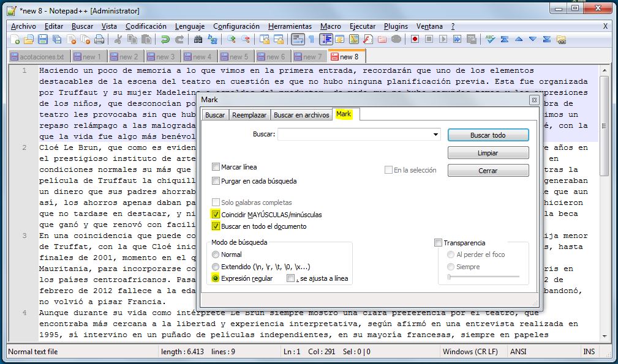Click the Redo arrow icon
Screen dimensions: 618x364
pos(179,39)
